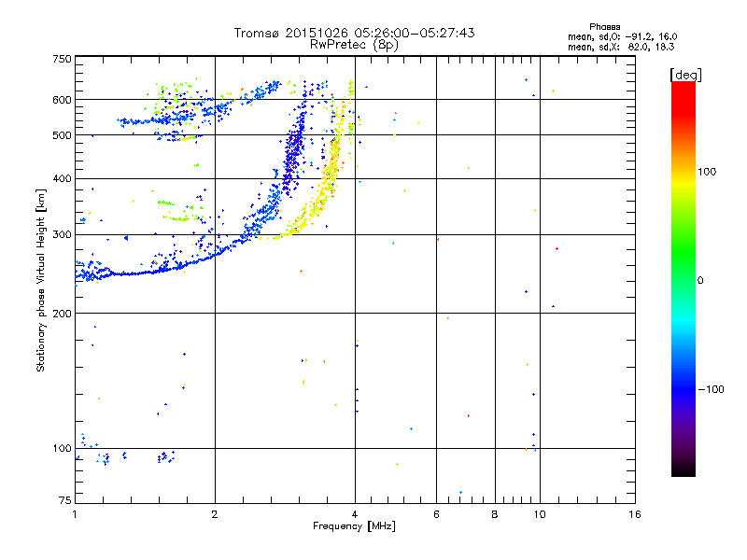Click the 'Phases' header text
Screen dimensions: 747x560
click(604, 27)
